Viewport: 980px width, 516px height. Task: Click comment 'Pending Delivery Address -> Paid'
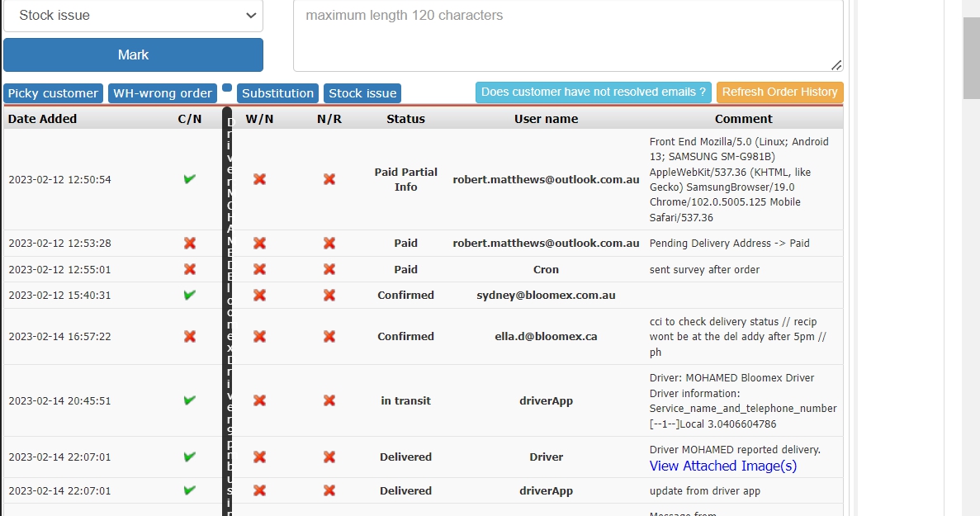(729, 243)
